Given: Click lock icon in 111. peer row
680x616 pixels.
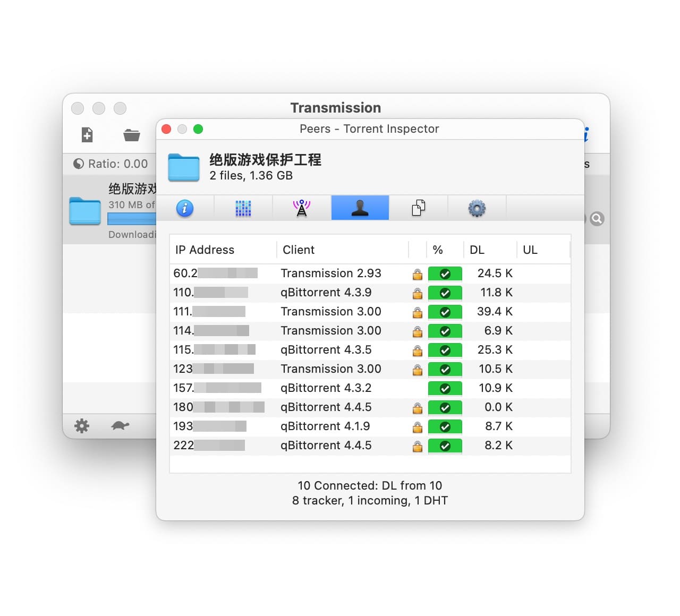Looking at the screenshot, I should pos(418,312).
